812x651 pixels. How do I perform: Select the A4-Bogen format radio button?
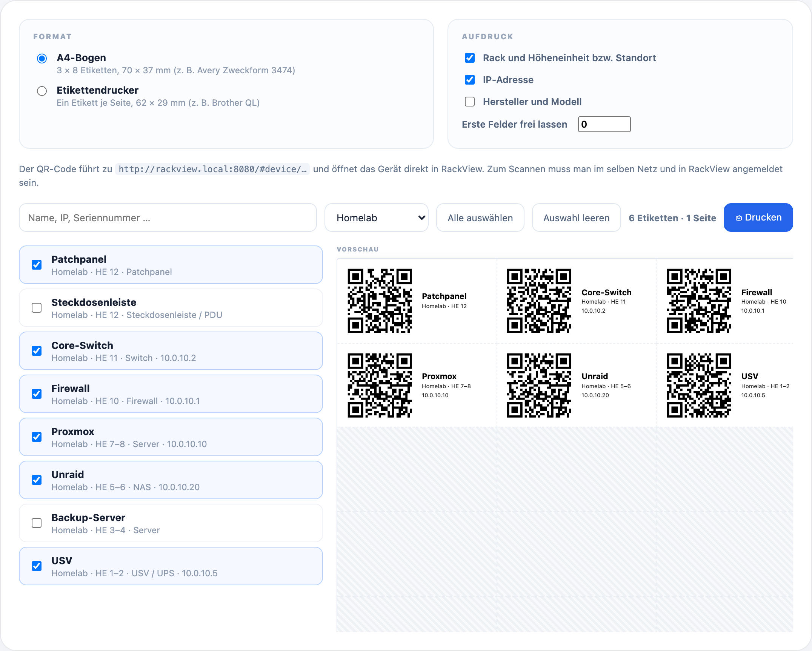pyautogui.click(x=42, y=59)
